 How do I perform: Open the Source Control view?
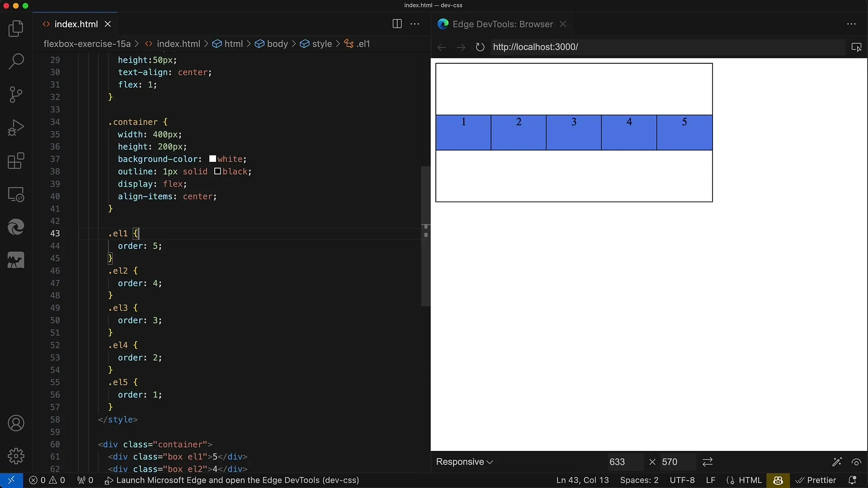click(x=16, y=94)
